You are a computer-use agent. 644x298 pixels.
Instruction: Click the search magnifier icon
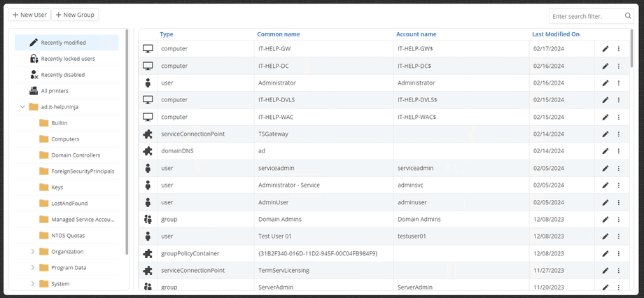tap(628, 16)
